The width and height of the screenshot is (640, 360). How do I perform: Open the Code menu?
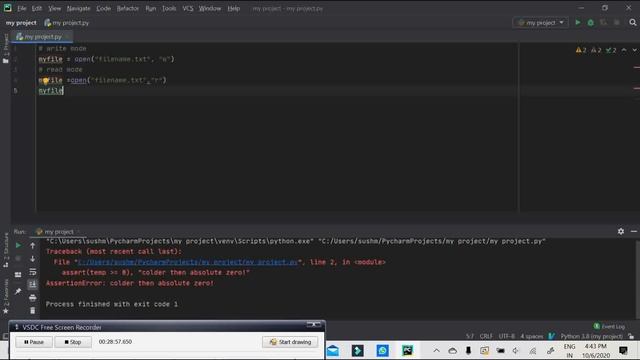(x=103, y=8)
